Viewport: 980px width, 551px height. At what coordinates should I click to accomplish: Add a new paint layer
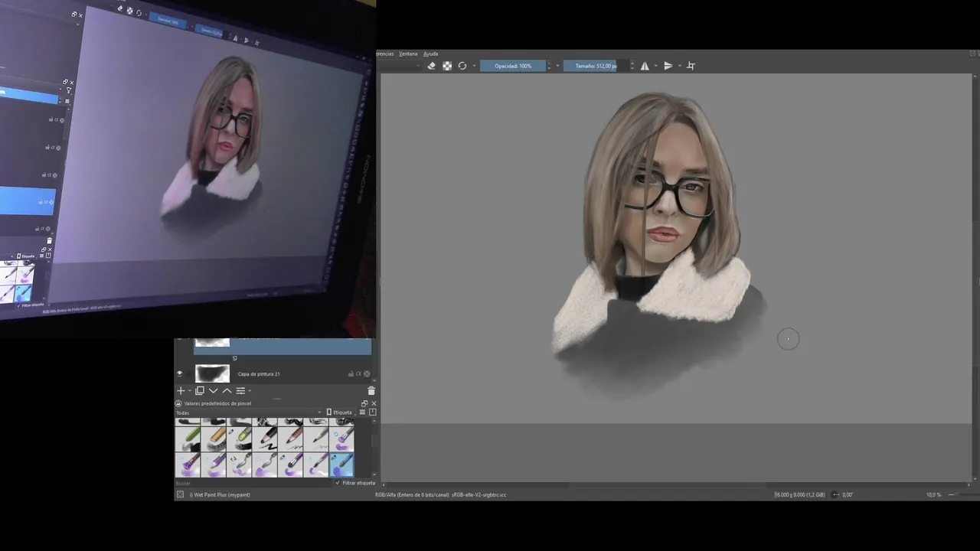181,390
